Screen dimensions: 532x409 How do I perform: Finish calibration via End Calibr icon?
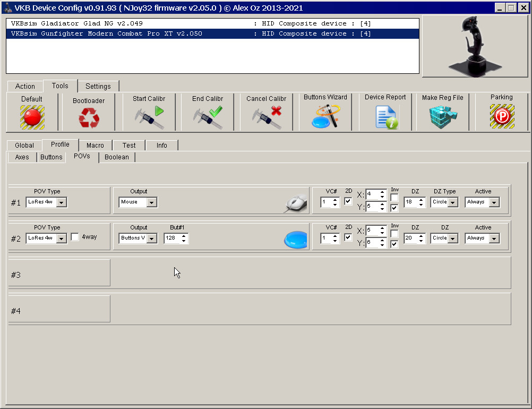[208, 117]
